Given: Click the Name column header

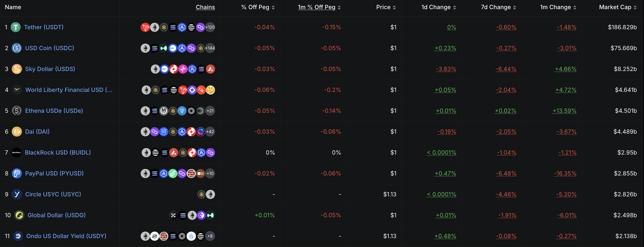Looking at the screenshot, I should coord(13,8).
